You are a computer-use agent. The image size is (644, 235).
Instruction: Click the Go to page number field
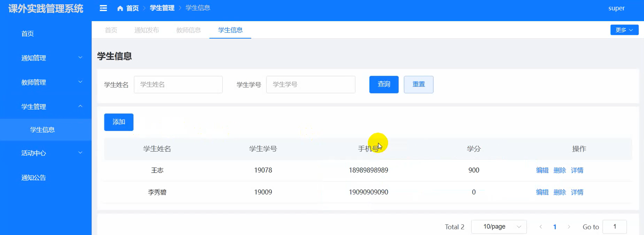tap(614, 227)
